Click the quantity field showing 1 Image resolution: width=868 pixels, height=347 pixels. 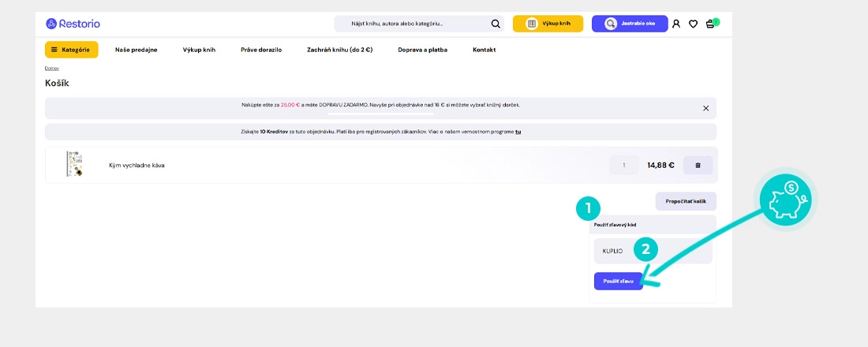tap(624, 165)
